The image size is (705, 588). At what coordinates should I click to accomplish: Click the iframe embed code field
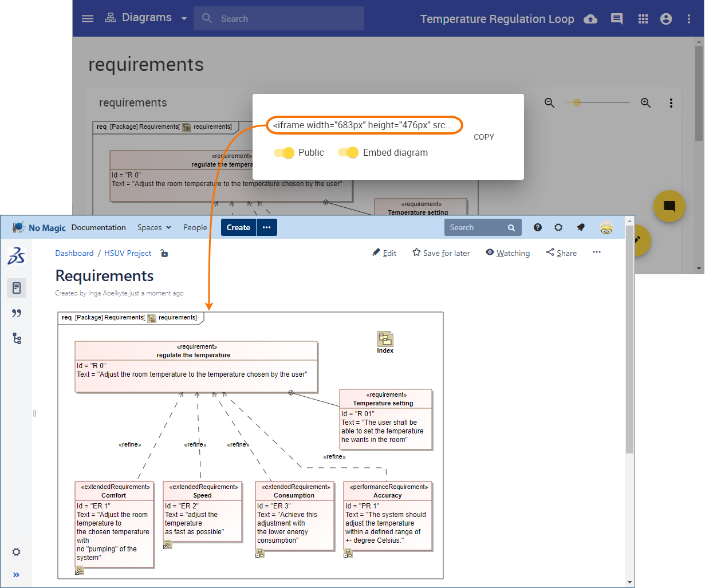(364, 125)
